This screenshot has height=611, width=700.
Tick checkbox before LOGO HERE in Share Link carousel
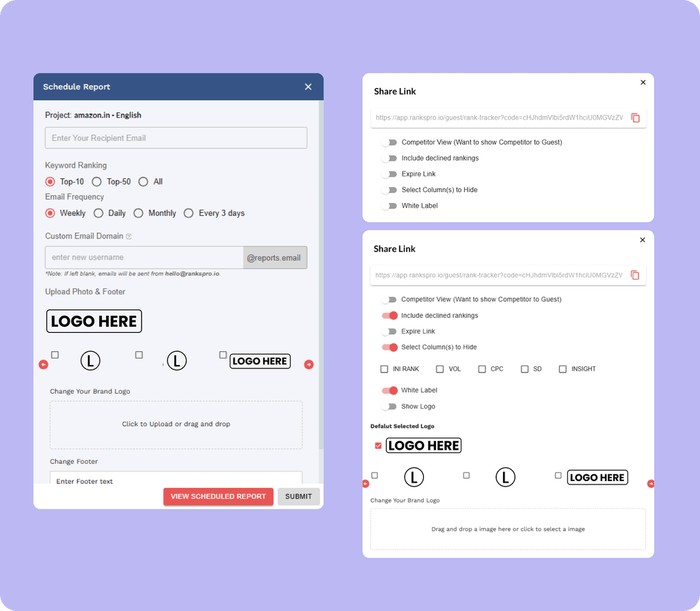[558, 475]
